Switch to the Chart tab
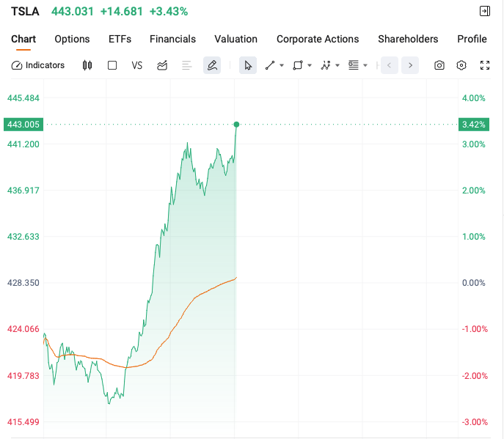Screen dimensions: 504x439 (23, 39)
